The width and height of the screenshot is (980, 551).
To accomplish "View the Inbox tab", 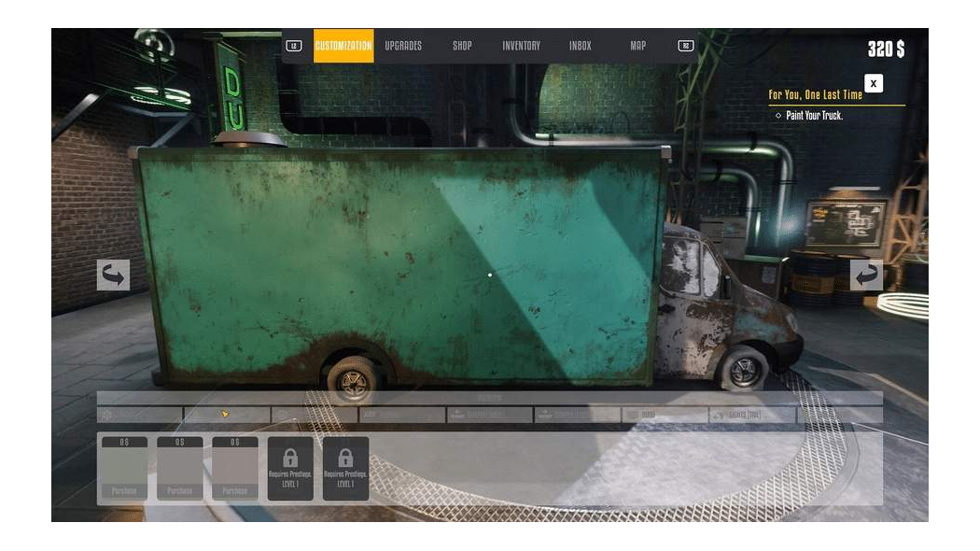I will 580,46.
